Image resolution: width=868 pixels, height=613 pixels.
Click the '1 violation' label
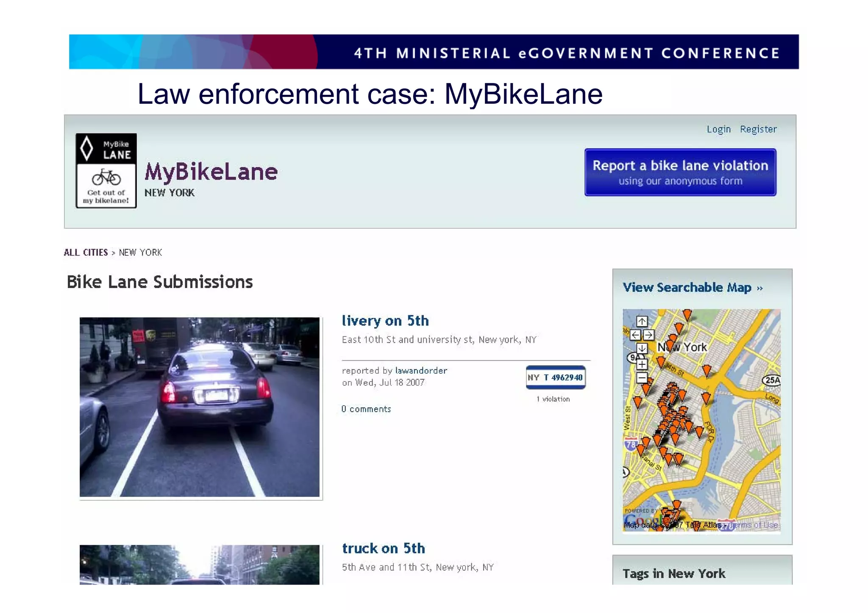[553, 399]
